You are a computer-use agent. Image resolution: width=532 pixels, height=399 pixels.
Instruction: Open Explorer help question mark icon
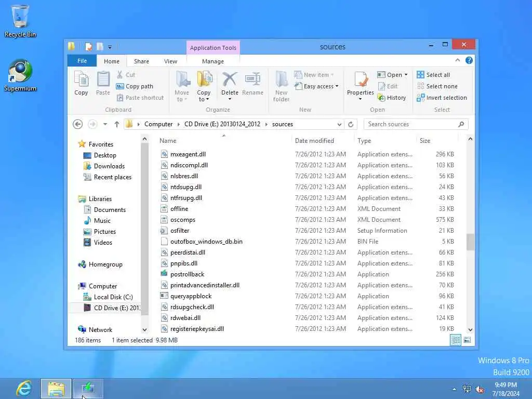coord(469,60)
